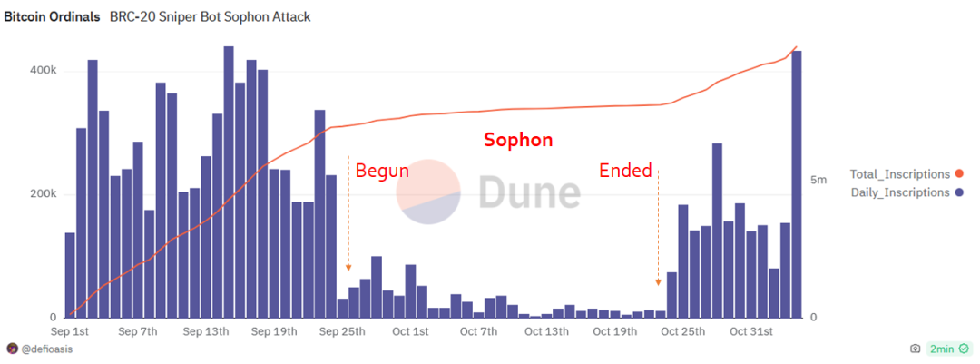
Task: Click the BRC-20 Sniper Bot Sophon Attack subtitle
Action: point(211,16)
